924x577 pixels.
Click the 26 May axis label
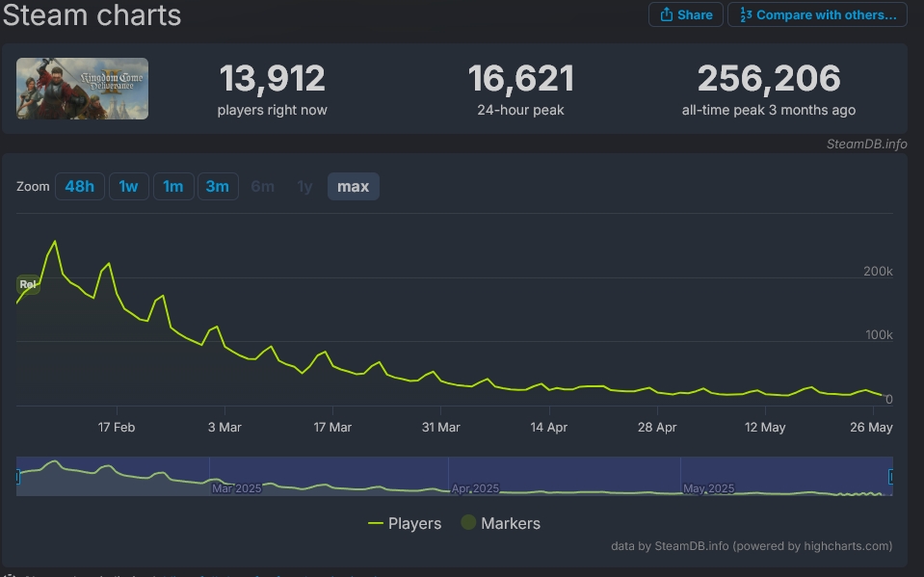tap(871, 428)
